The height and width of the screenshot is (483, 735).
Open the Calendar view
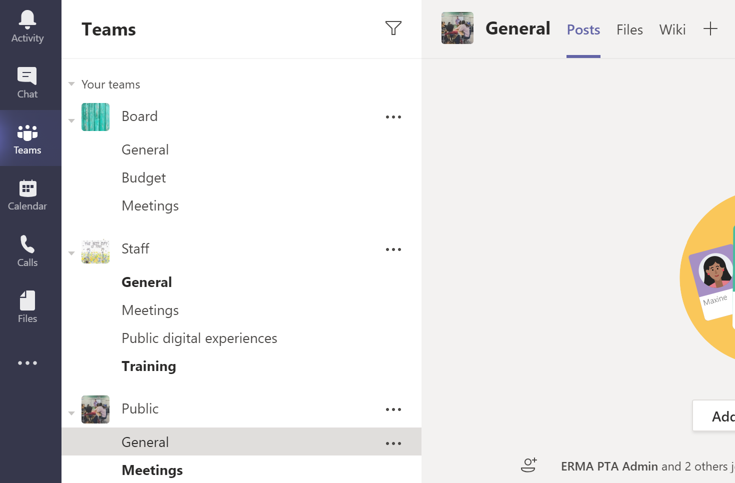(27, 194)
